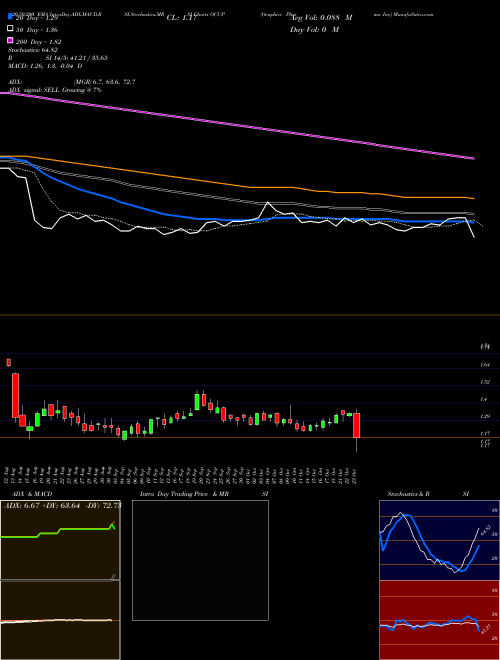Click the 'Avg Vol: 0.088 M' label

pyautogui.click(x=321, y=18)
